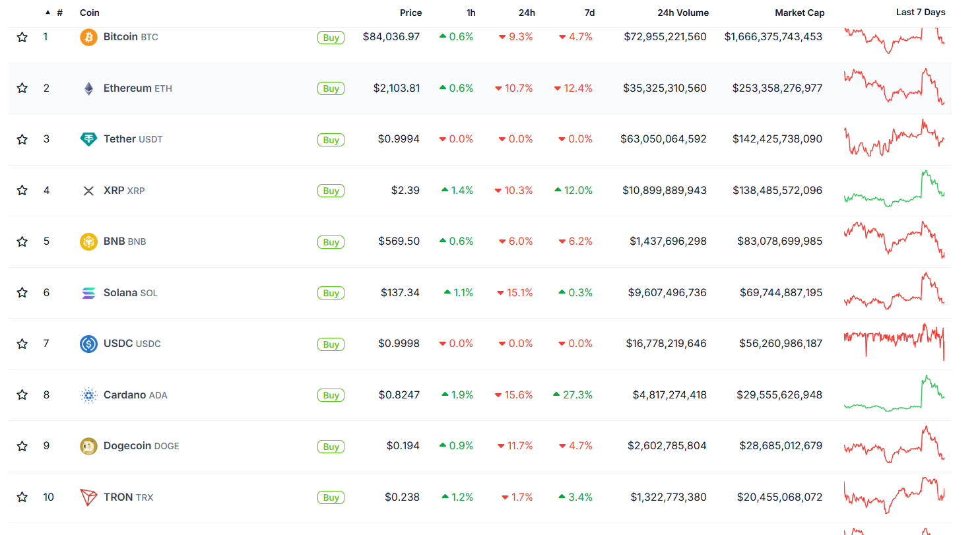This screenshot has height=535, width=980.
Task: Click the Ethereum diamond logo icon
Action: point(88,88)
